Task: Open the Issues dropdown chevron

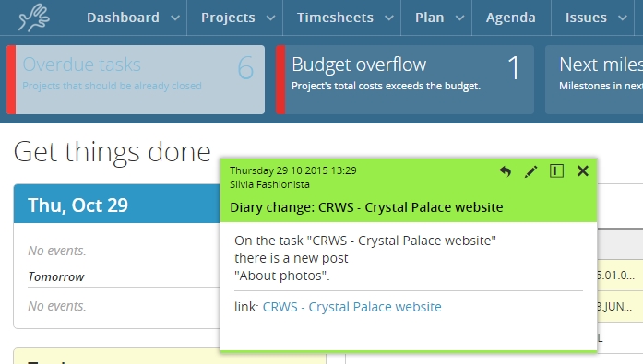Action: click(x=623, y=18)
